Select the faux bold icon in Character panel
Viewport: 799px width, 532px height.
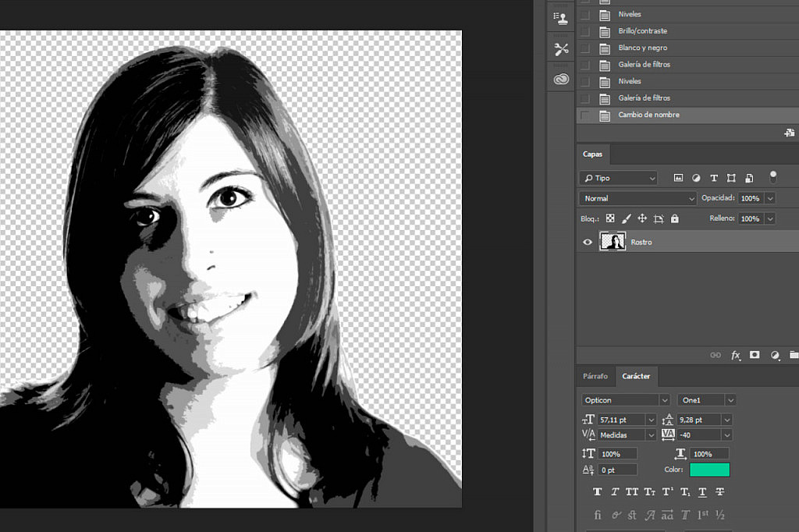pos(598,491)
